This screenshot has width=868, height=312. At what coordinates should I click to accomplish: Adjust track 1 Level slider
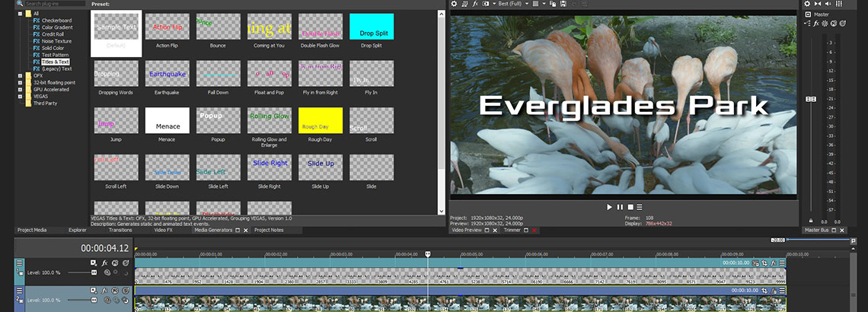pyautogui.click(x=94, y=272)
